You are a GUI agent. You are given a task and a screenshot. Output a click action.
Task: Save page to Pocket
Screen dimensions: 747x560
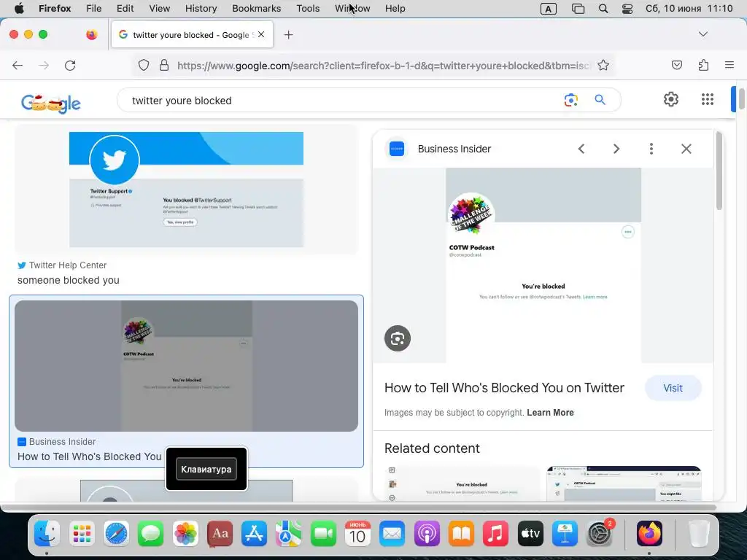(x=676, y=65)
